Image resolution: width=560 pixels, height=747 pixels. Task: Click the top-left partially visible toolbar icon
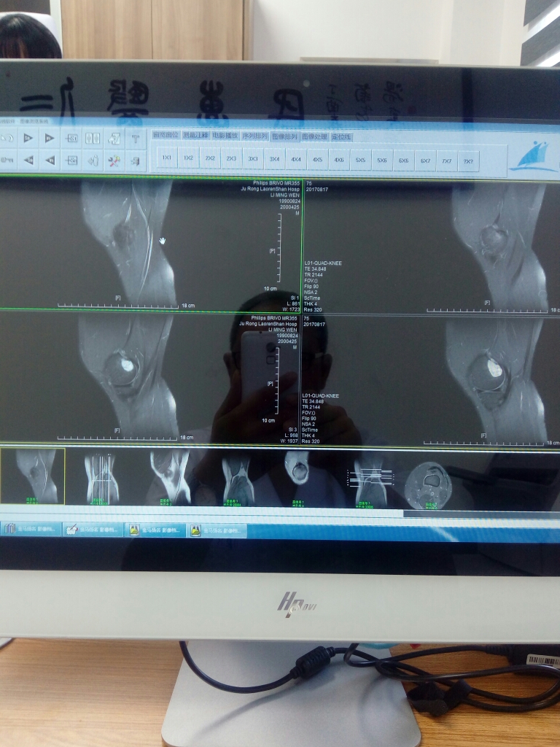pos(7,138)
